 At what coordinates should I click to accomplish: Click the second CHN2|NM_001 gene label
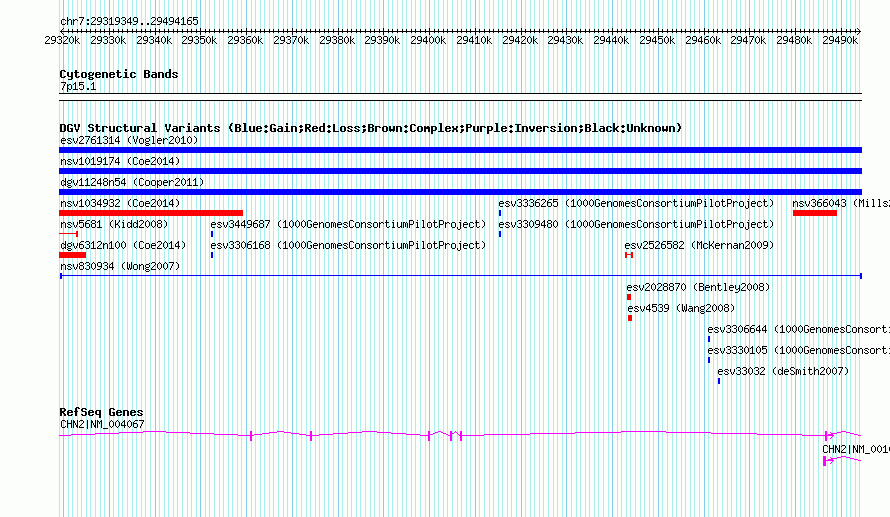tap(856, 449)
